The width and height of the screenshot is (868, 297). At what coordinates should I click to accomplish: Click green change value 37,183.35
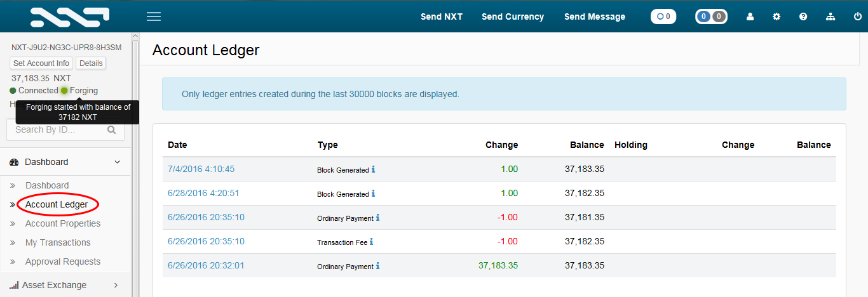[498, 265]
